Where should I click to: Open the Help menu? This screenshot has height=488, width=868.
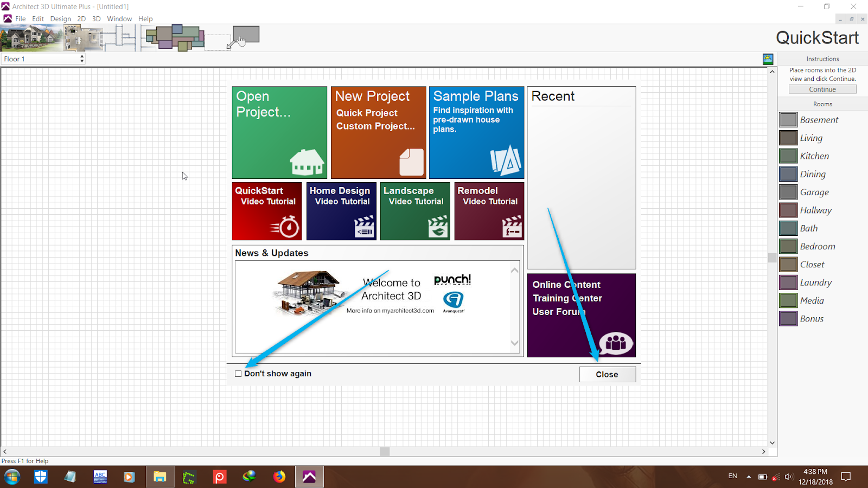point(145,18)
